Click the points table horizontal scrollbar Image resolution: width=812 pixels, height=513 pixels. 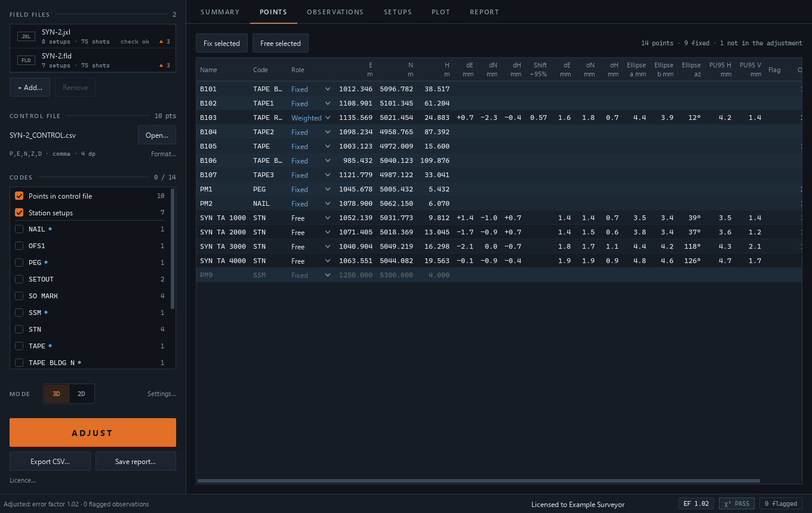click(x=478, y=480)
